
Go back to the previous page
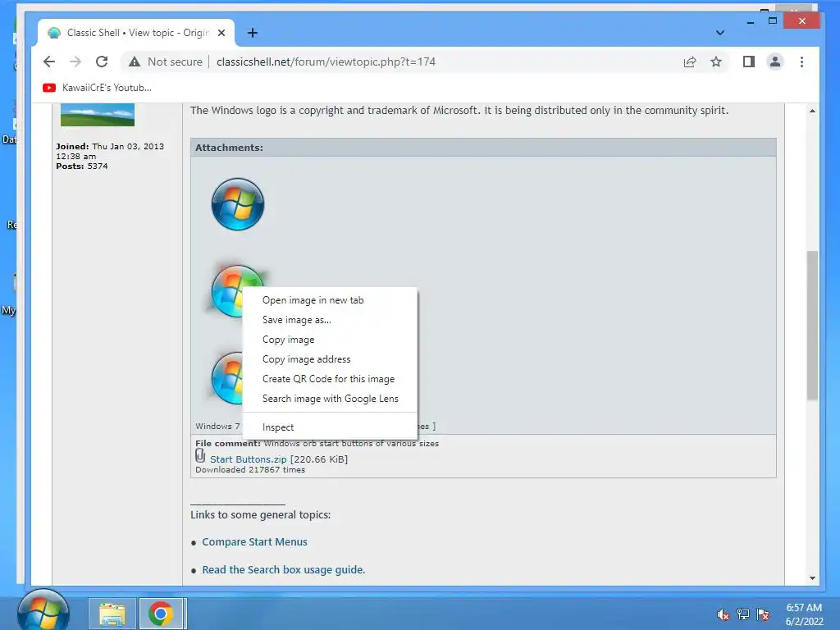coord(49,62)
